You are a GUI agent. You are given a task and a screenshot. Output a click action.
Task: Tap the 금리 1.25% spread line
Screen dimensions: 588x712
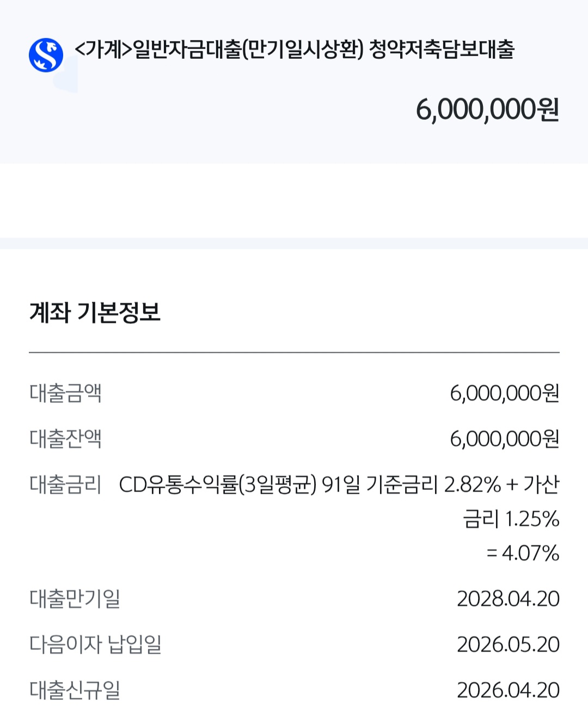pyautogui.click(x=511, y=519)
